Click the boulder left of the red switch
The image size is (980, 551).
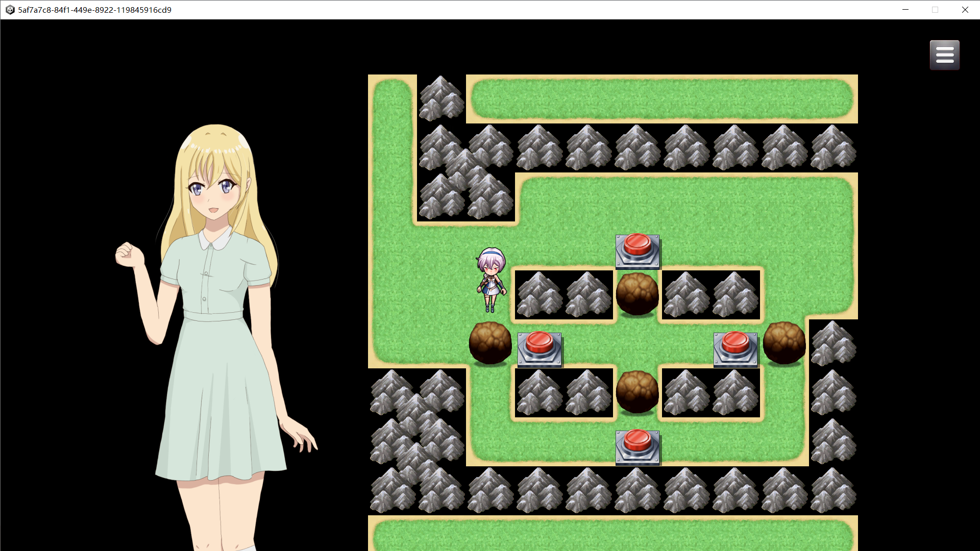pos(491,343)
